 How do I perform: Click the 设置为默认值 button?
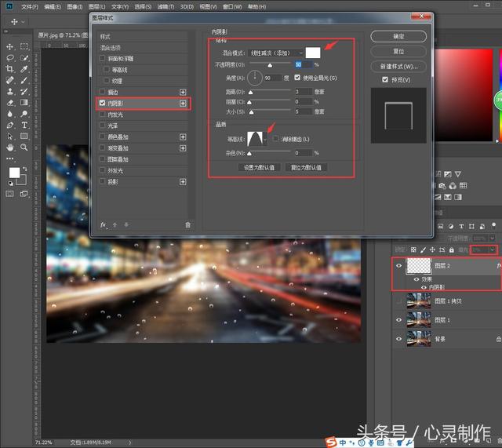(260, 167)
